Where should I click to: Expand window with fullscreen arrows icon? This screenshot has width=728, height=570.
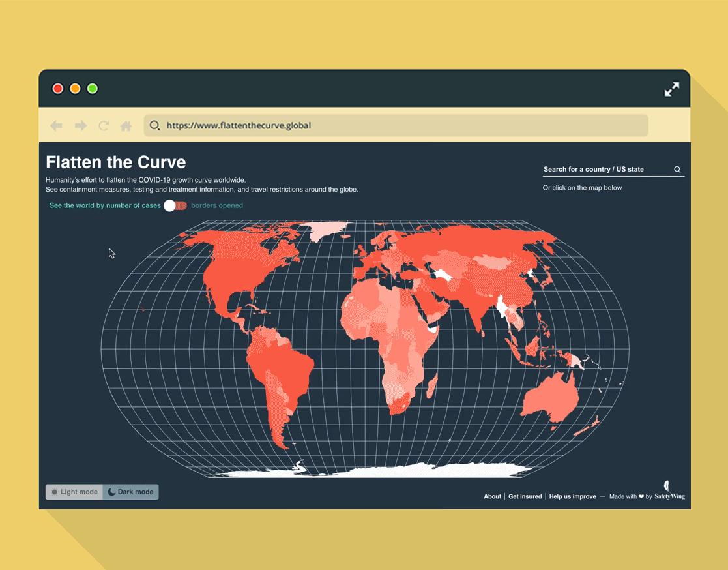pyautogui.click(x=671, y=89)
